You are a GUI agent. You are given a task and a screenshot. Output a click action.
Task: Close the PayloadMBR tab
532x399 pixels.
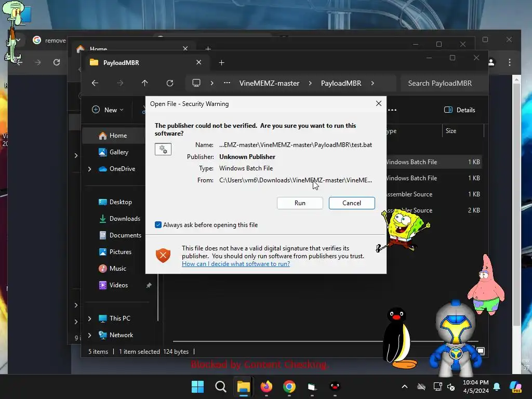198,62
